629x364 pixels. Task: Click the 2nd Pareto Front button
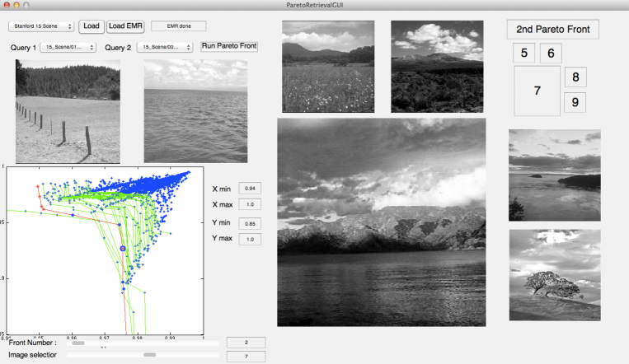pos(552,29)
